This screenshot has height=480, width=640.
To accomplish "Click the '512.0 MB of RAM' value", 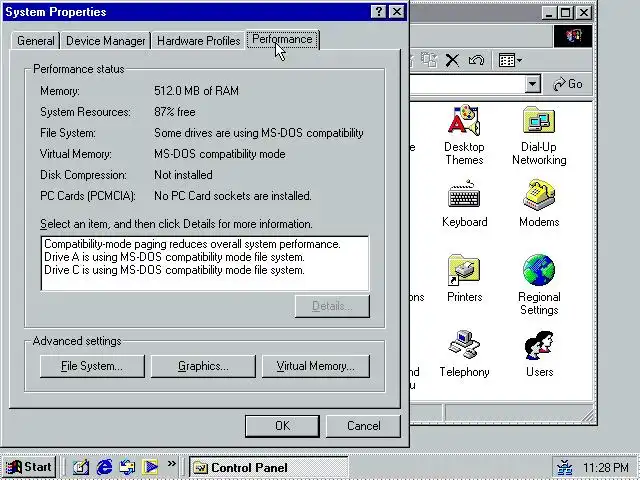I will 196,91.
